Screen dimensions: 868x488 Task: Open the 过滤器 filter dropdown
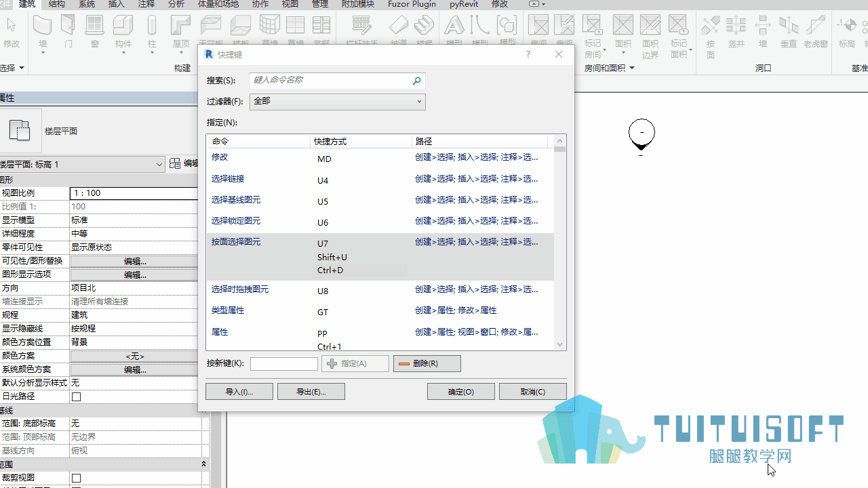pos(338,101)
